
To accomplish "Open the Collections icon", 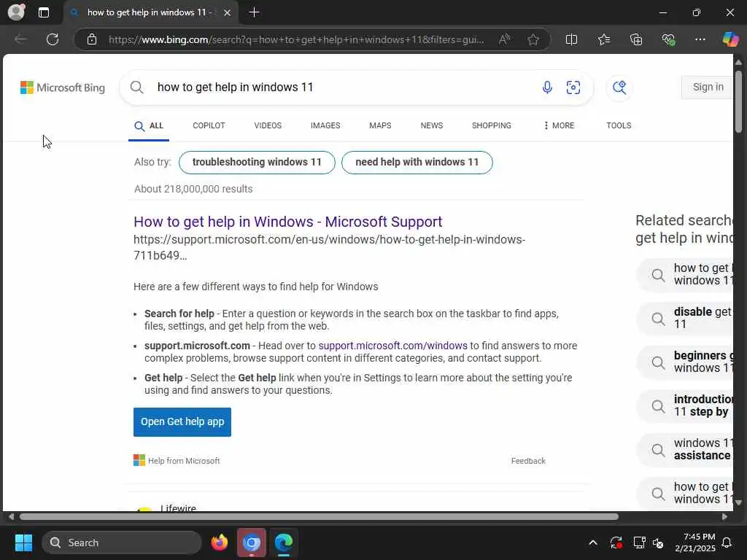I will (636, 39).
